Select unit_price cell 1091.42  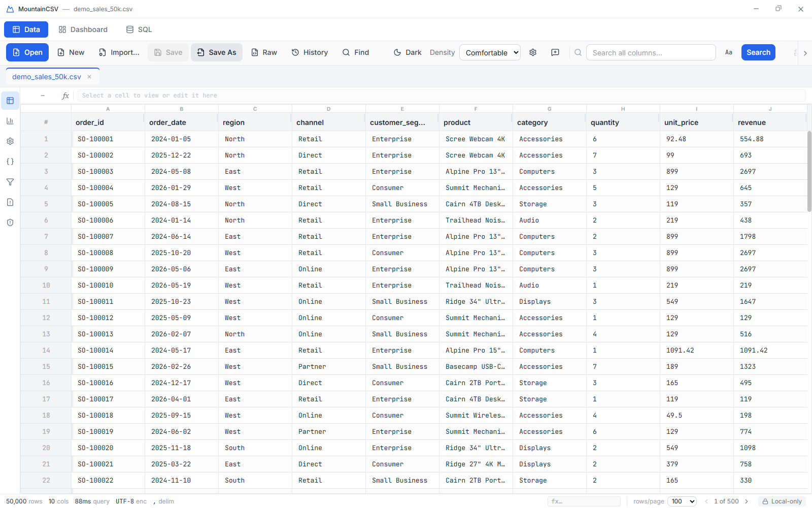click(x=697, y=350)
